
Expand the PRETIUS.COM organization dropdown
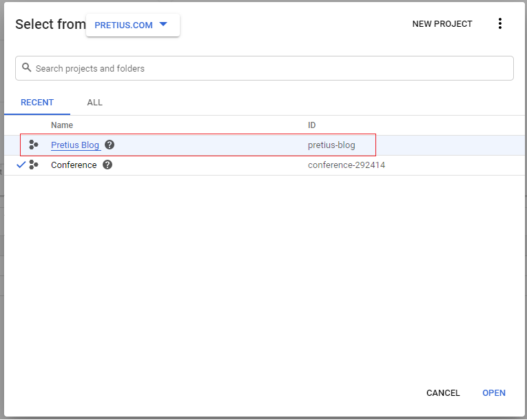pos(133,25)
